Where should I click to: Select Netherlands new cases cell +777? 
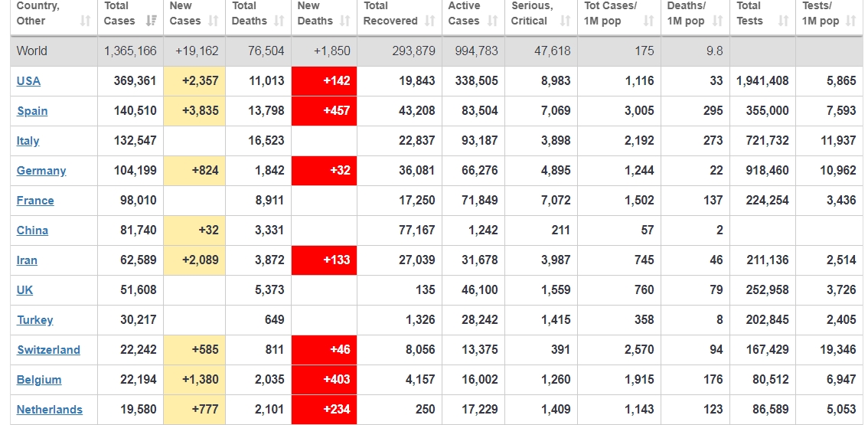(x=194, y=410)
